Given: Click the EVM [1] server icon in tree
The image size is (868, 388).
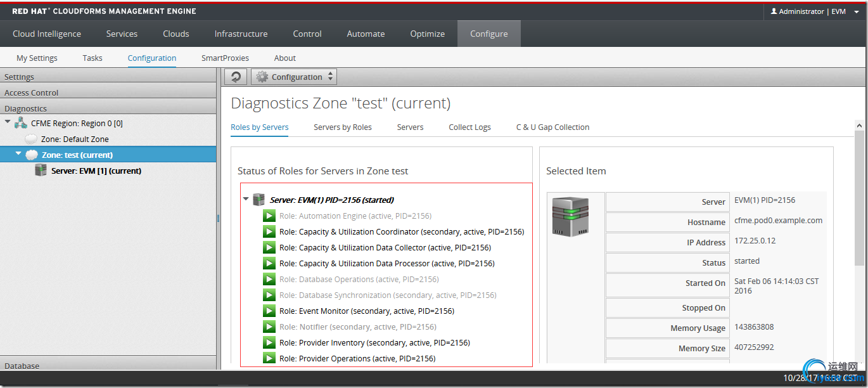Looking at the screenshot, I should (41, 171).
